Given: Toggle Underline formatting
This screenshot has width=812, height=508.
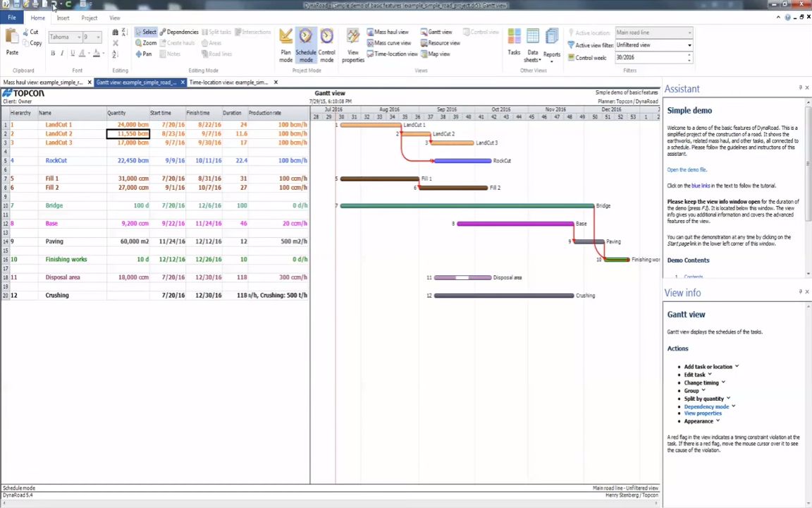Looking at the screenshot, I should tap(73, 54).
